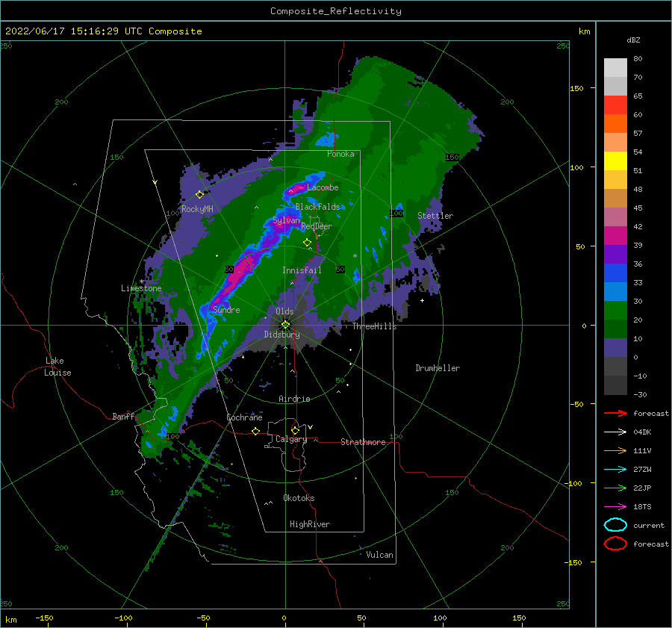This screenshot has width=672, height=628.
Task: Click the yellow diamond marker above Calgary
Action: pos(295,430)
